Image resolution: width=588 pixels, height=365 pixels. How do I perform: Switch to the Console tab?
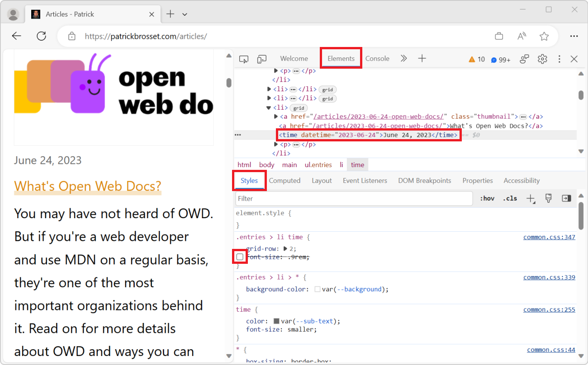pos(377,58)
